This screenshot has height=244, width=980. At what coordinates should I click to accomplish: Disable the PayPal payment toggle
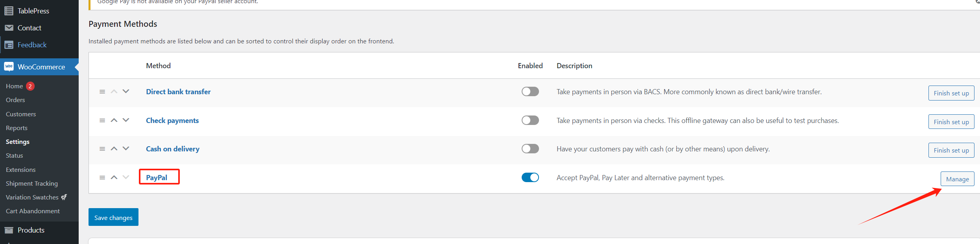(530, 177)
